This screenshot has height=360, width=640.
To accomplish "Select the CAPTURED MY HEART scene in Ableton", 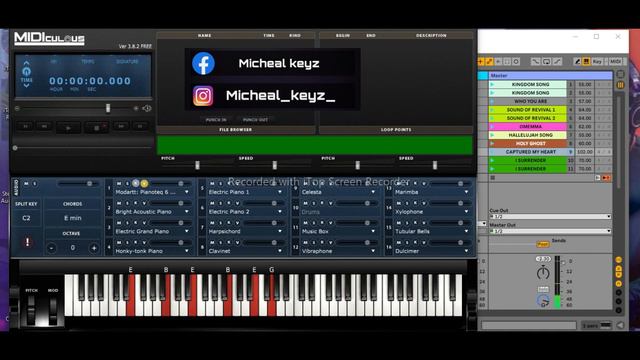I will 530,152.
